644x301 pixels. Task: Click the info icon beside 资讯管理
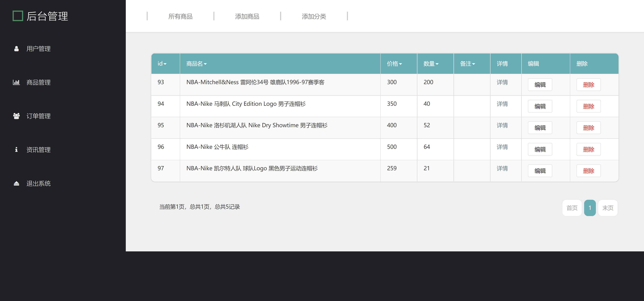click(x=16, y=150)
